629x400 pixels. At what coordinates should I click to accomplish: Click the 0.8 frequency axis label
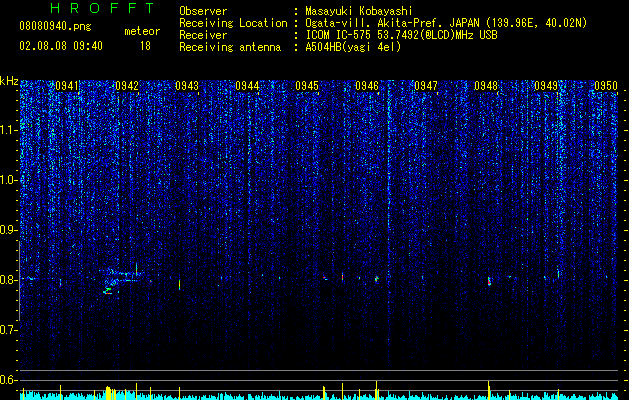click(x=9, y=280)
